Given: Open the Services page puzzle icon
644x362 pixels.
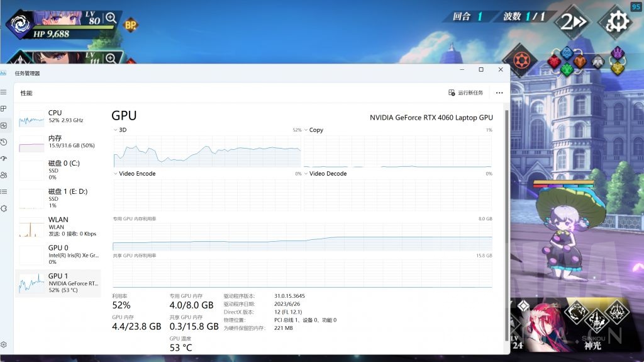Looking at the screenshot, I should point(4,208).
